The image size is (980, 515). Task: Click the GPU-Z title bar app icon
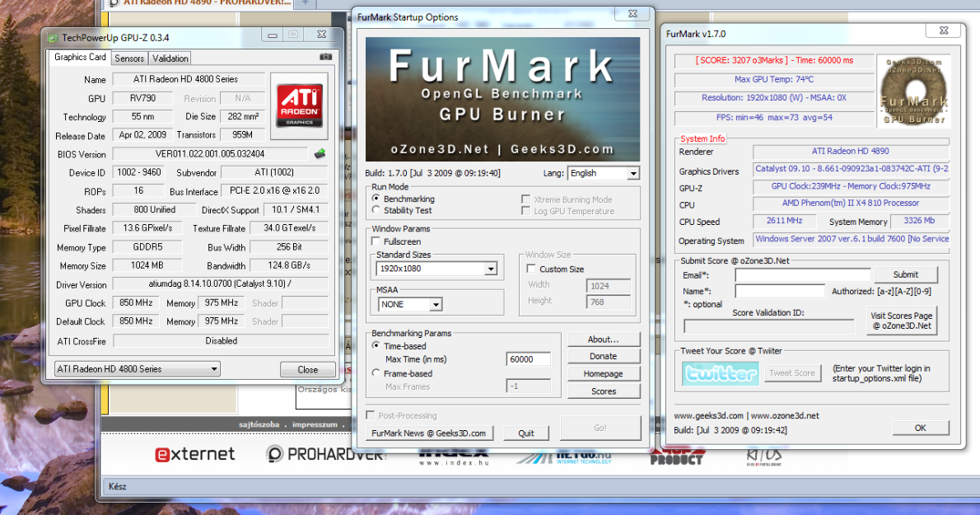pyautogui.click(x=54, y=38)
